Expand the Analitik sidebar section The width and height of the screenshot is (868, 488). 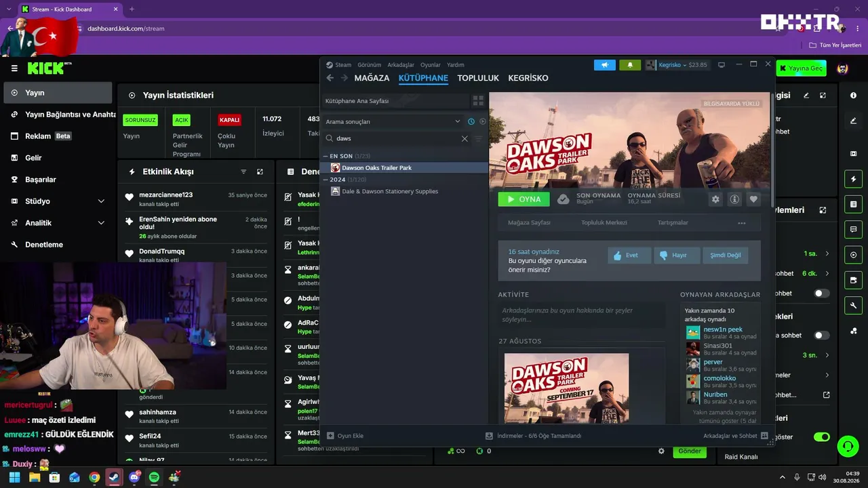pyautogui.click(x=58, y=223)
